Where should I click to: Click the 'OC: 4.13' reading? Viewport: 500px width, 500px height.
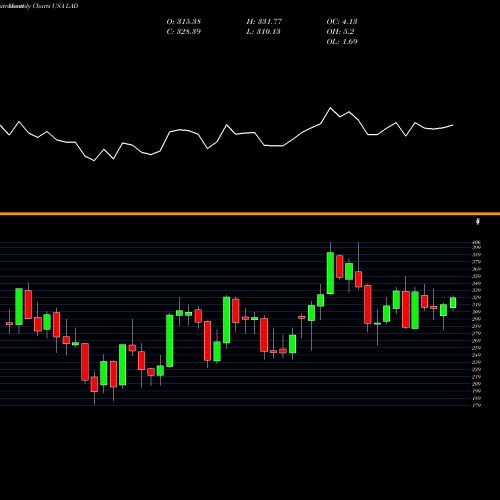[x=342, y=22]
